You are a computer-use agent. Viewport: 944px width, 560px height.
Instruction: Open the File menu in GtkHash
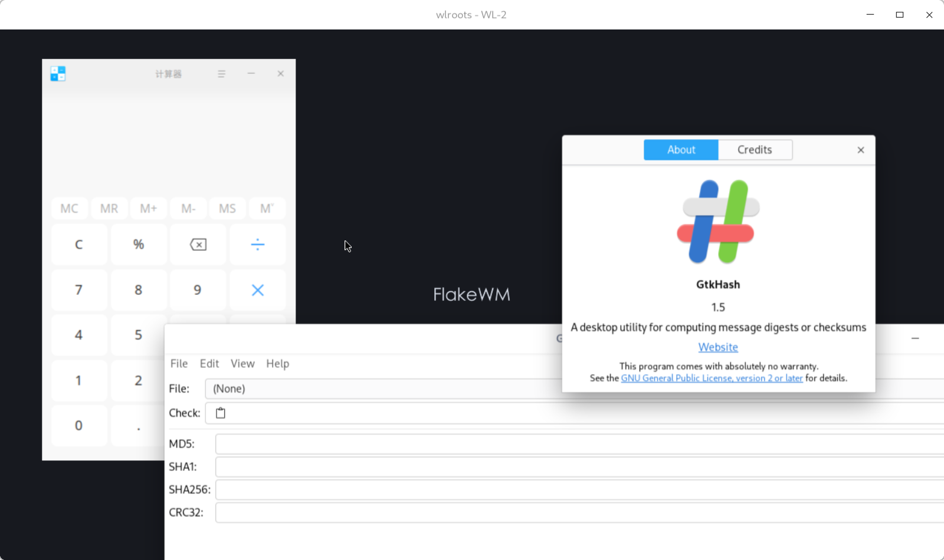[x=179, y=364]
